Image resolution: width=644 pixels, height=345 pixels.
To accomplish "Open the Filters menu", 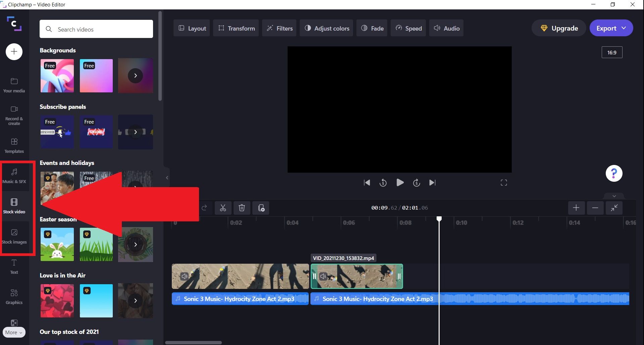I will coord(279,28).
